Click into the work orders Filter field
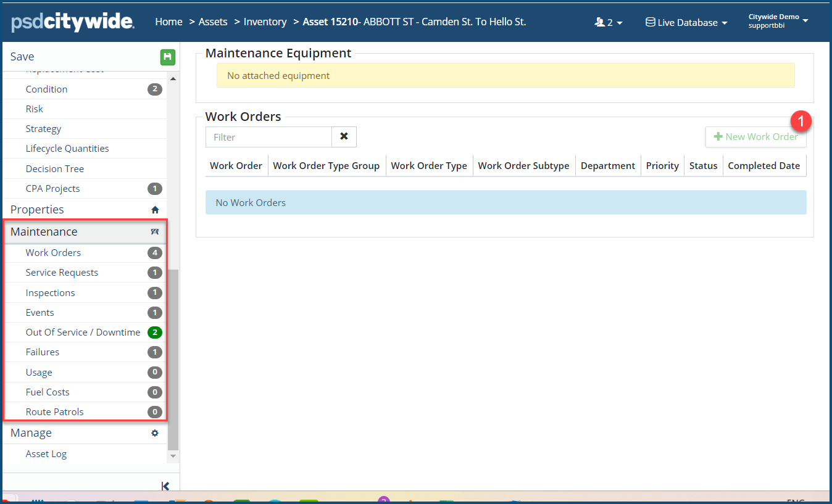The image size is (832, 504). point(268,137)
